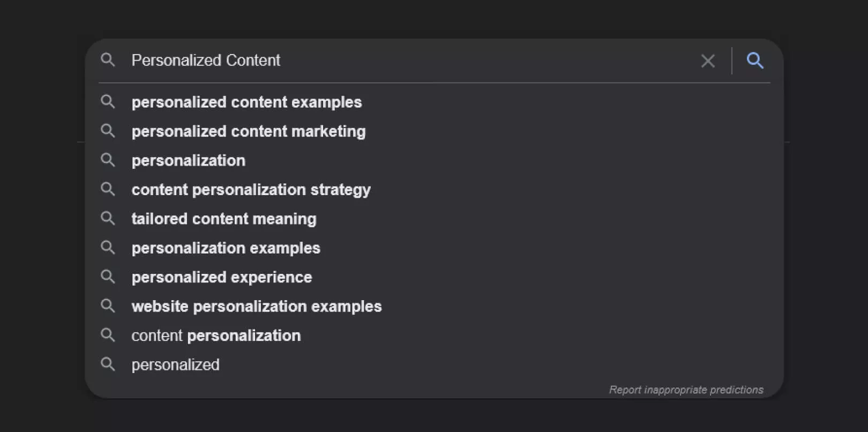Select 'personalization examples' suggestion
This screenshot has height=432, width=868.
226,248
